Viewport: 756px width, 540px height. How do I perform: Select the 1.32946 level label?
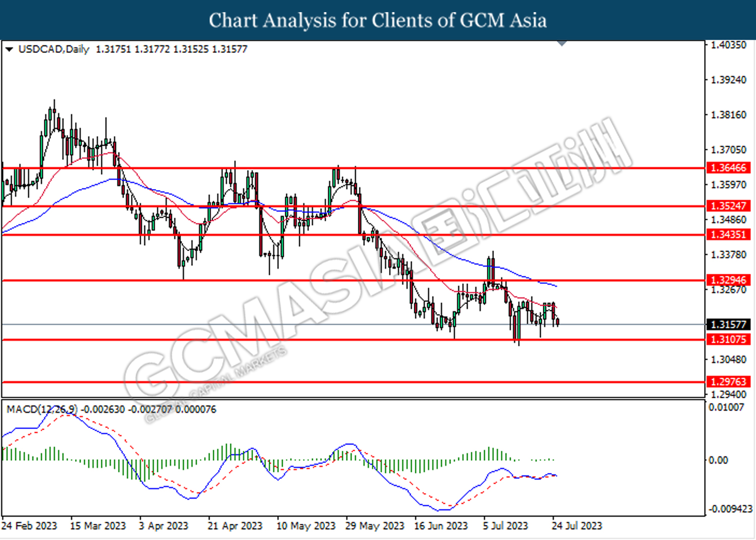[728, 280]
